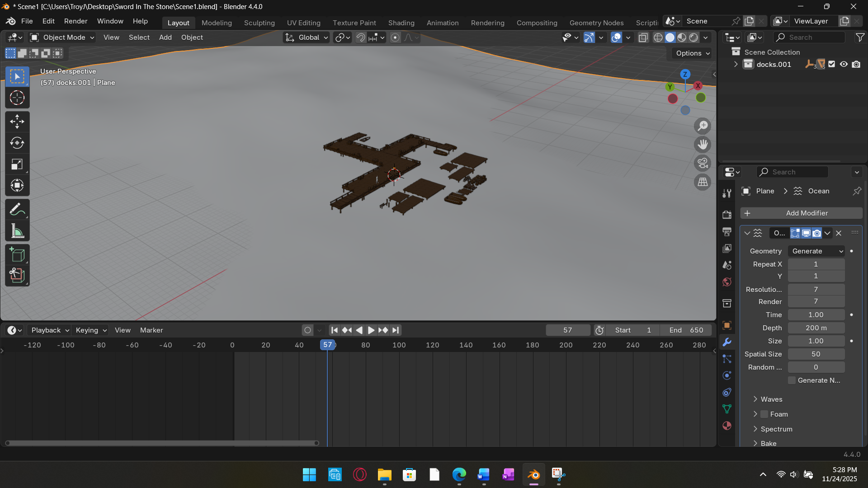The width and height of the screenshot is (868, 488).
Task: Click the current frame 57 field
Action: pyautogui.click(x=568, y=330)
